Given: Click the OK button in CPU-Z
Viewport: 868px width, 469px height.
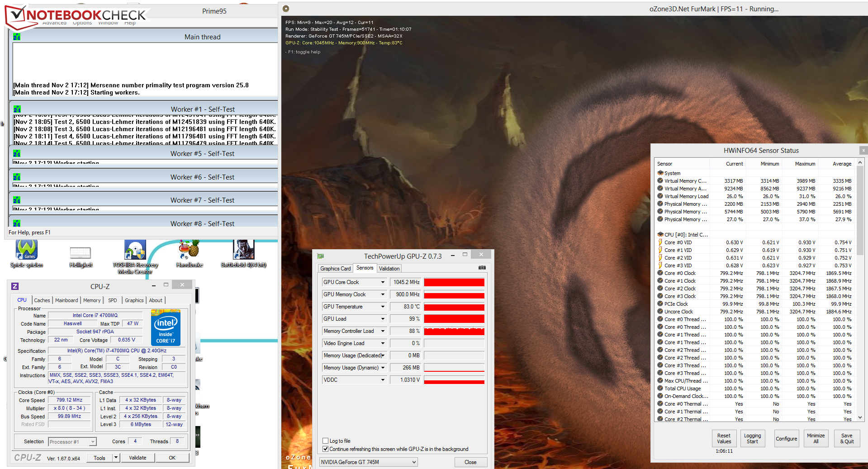Looking at the screenshot, I should [172, 458].
